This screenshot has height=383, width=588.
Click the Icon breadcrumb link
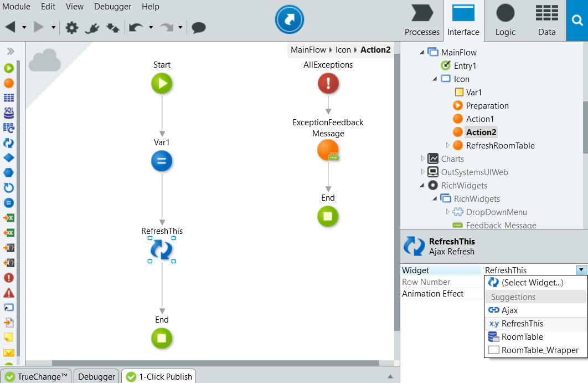click(x=343, y=50)
